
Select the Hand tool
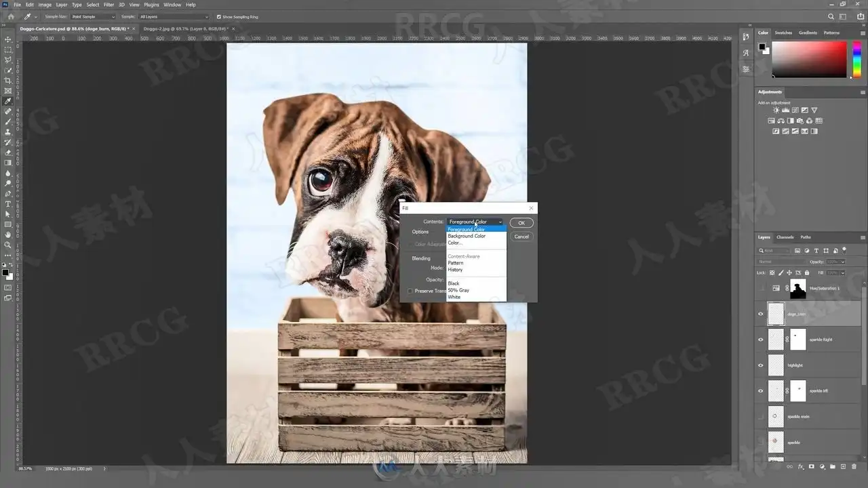(x=8, y=235)
